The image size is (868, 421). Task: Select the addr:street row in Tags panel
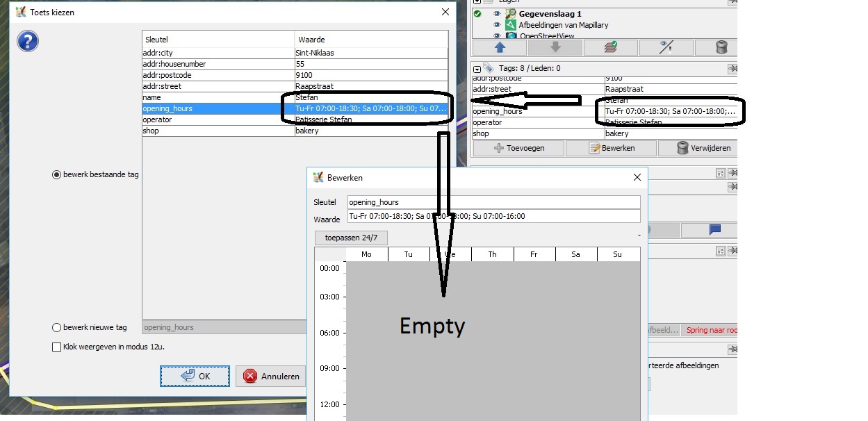point(605,89)
